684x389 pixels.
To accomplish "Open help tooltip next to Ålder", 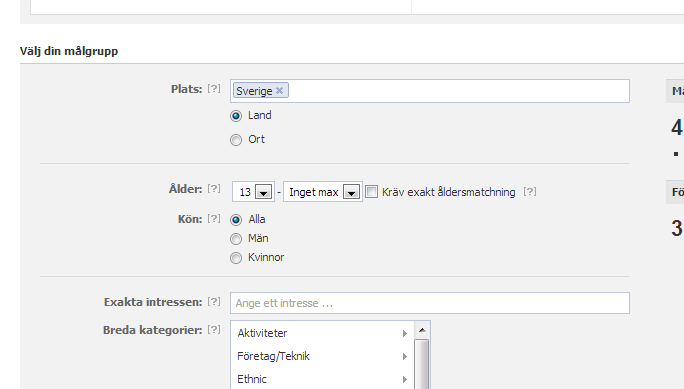I will click(214, 188).
